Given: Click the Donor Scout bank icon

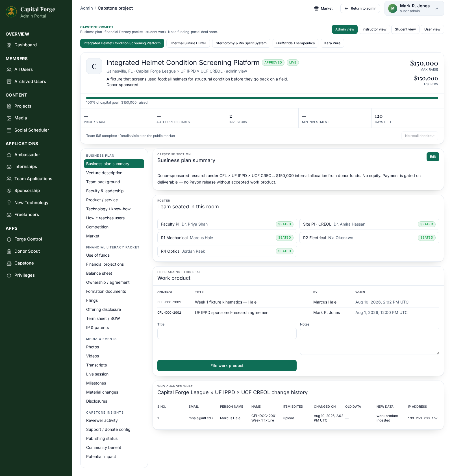Looking at the screenshot, I should click(9, 251).
